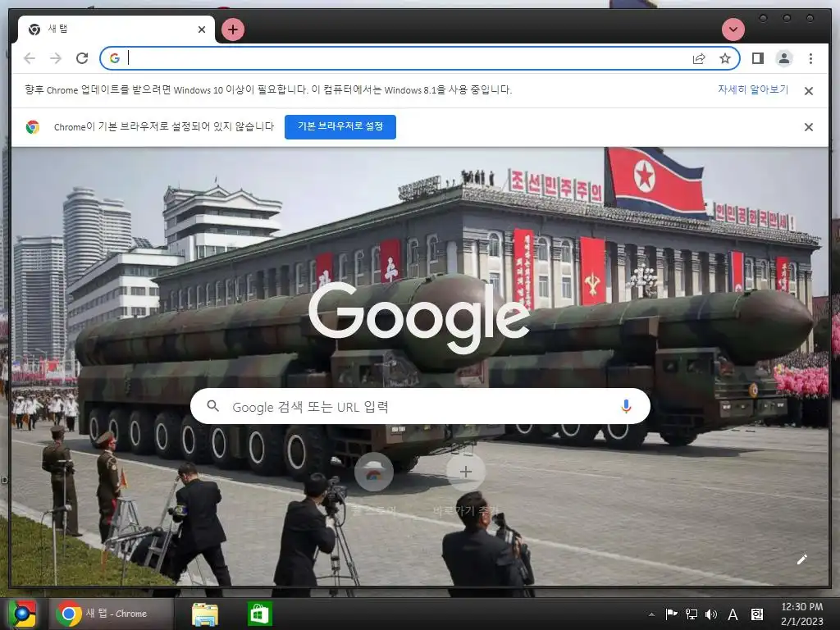Start voice search with the microphone icon
The height and width of the screenshot is (630, 840).
pos(626,407)
